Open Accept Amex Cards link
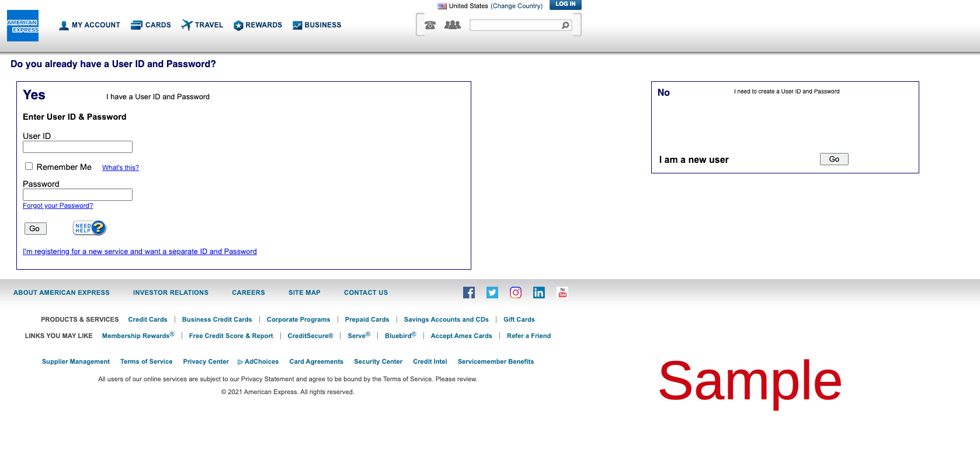This screenshot has width=980, height=456. click(x=461, y=336)
